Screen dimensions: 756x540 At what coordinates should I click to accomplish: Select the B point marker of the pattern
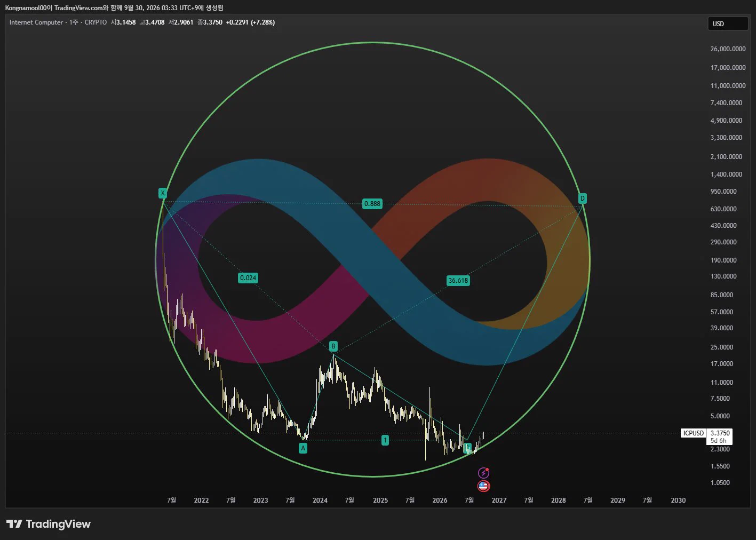[333, 346]
